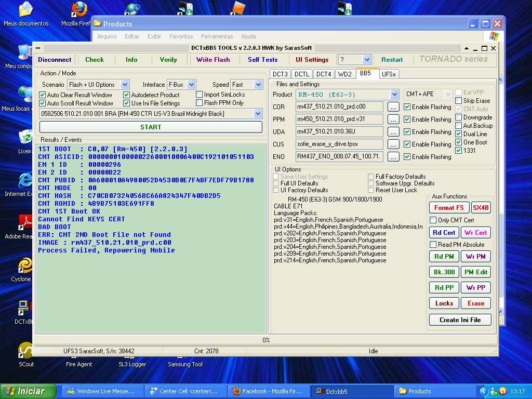Launch the SCout desktop shortcut
The height and width of the screenshot is (399, 532).
tap(26, 354)
